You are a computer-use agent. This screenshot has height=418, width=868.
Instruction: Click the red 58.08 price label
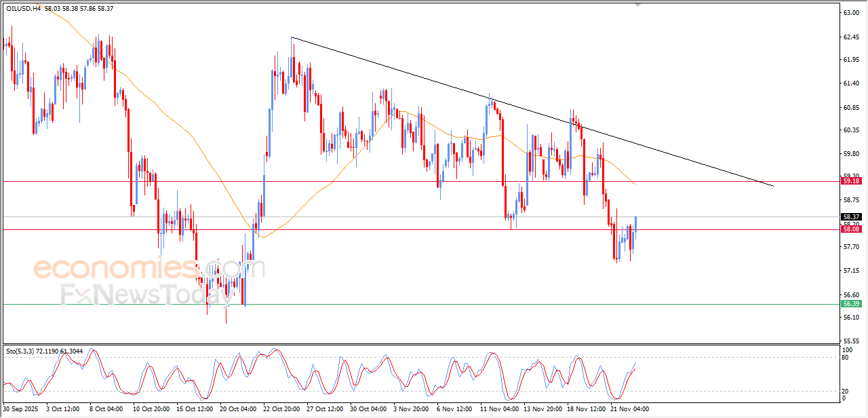(850, 229)
